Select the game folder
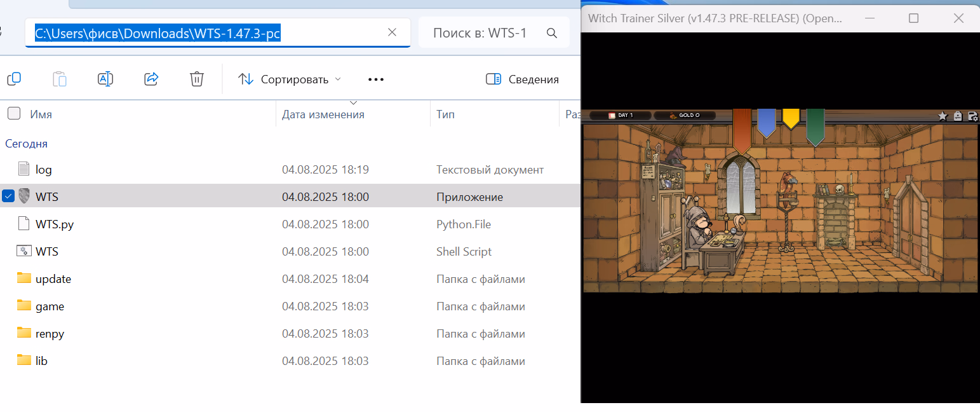Screen dimensions: 980x412 (50, 306)
